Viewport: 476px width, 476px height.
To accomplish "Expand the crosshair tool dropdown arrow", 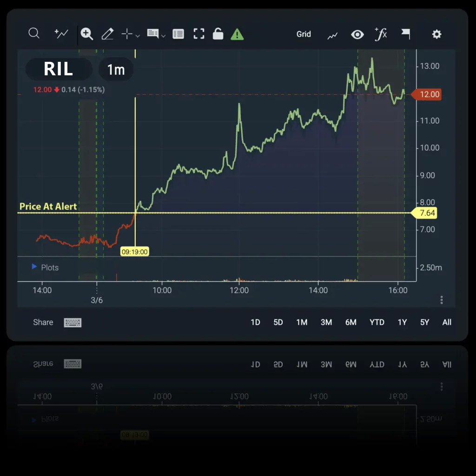I will coord(138,36).
